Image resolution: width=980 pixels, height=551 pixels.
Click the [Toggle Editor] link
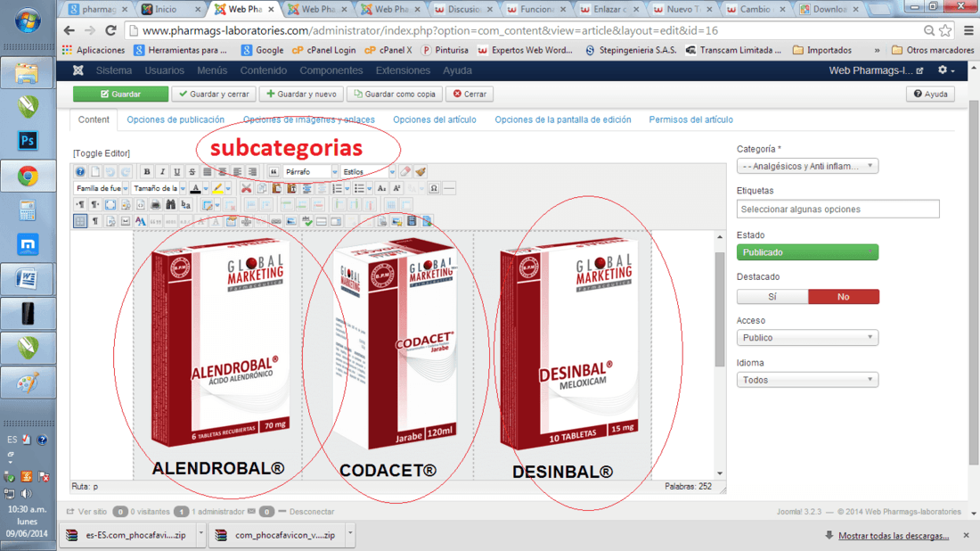coord(102,153)
